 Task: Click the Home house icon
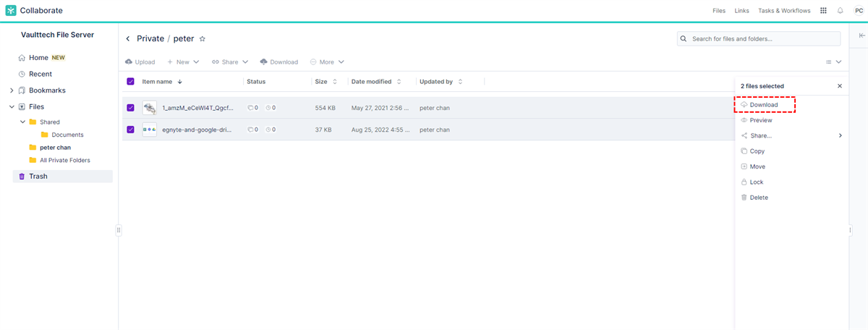[x=22, y=58]
